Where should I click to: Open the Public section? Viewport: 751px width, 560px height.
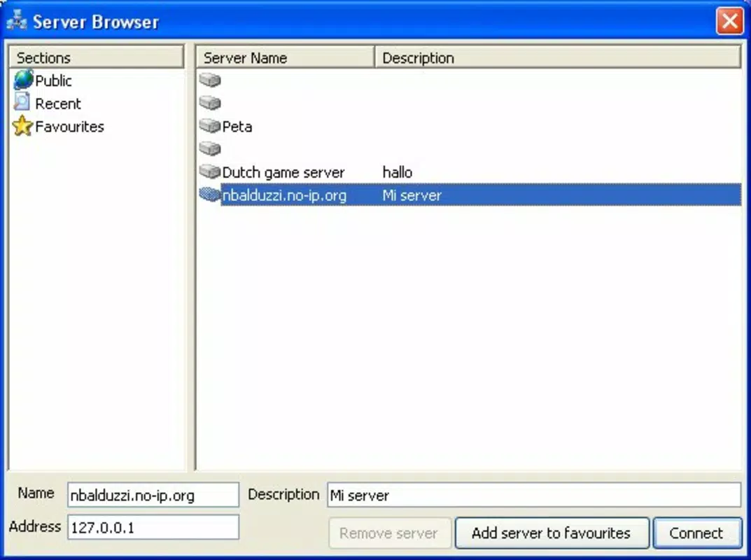tap(53, 80)
